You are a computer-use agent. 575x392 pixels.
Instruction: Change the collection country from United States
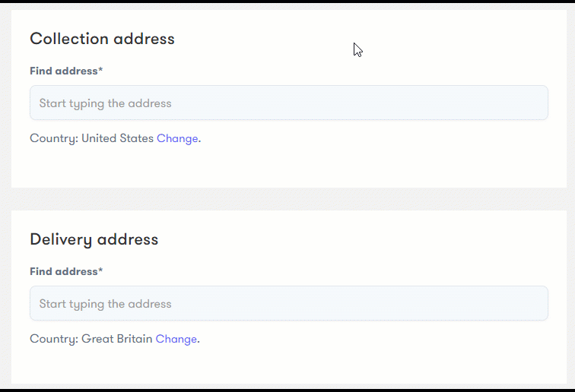(177, 138)
